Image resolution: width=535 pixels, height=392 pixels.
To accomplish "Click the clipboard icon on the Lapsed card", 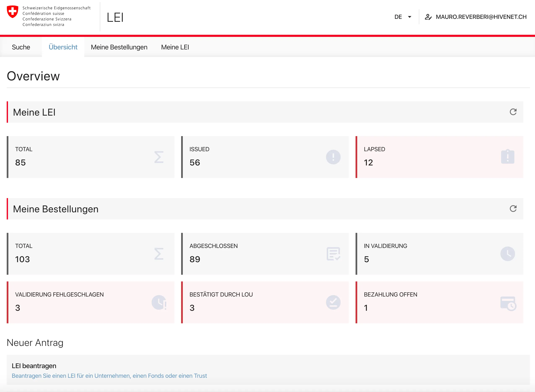I will [508, 157].
